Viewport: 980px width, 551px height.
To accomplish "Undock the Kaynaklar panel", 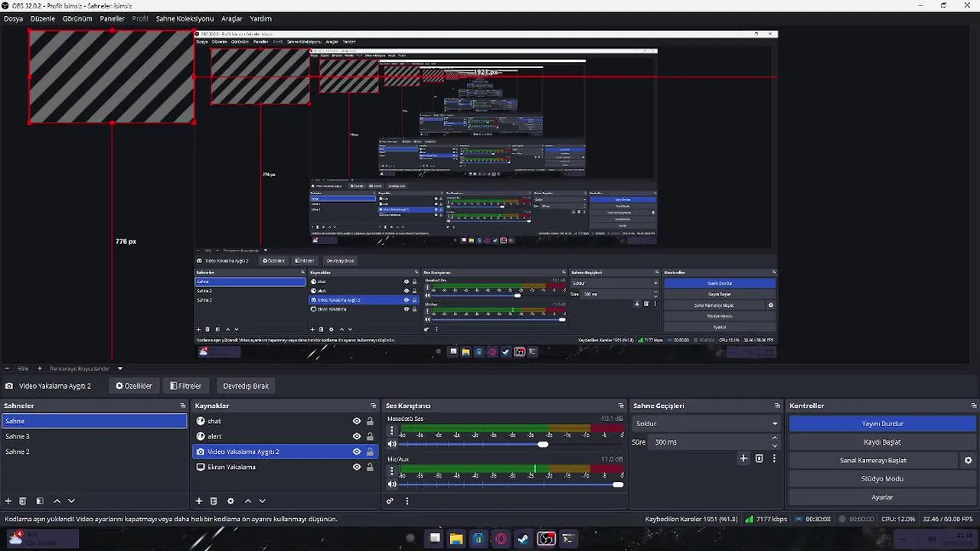I will [x=374, y=406].
